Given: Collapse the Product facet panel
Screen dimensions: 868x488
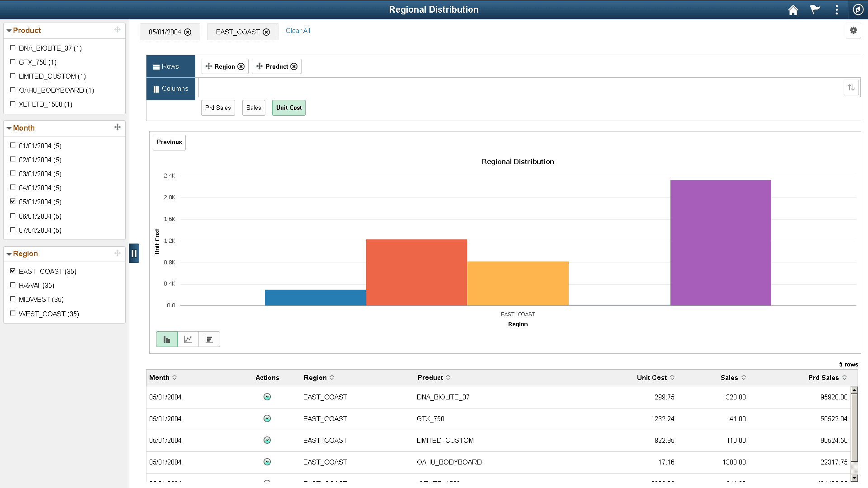Looking at the screenshot, I should tap(9, 30).
